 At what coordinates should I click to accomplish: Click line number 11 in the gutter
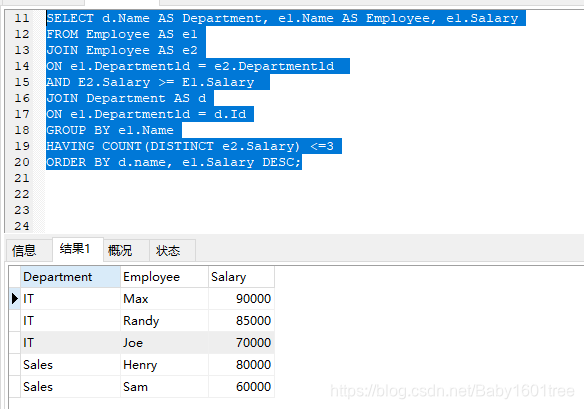click(x=22, y=18)
